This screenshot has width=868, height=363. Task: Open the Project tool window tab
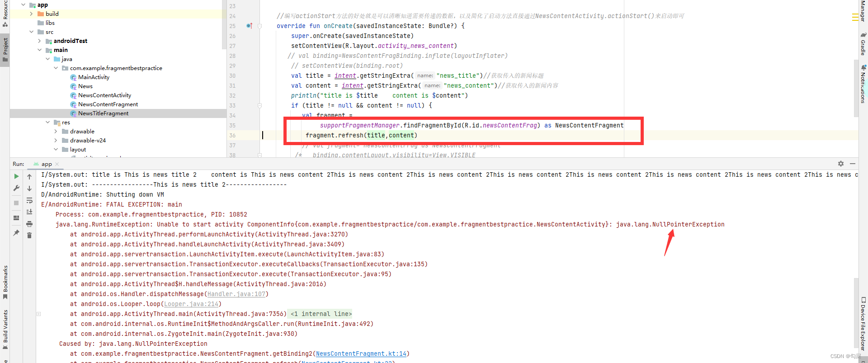pos(5,50)
